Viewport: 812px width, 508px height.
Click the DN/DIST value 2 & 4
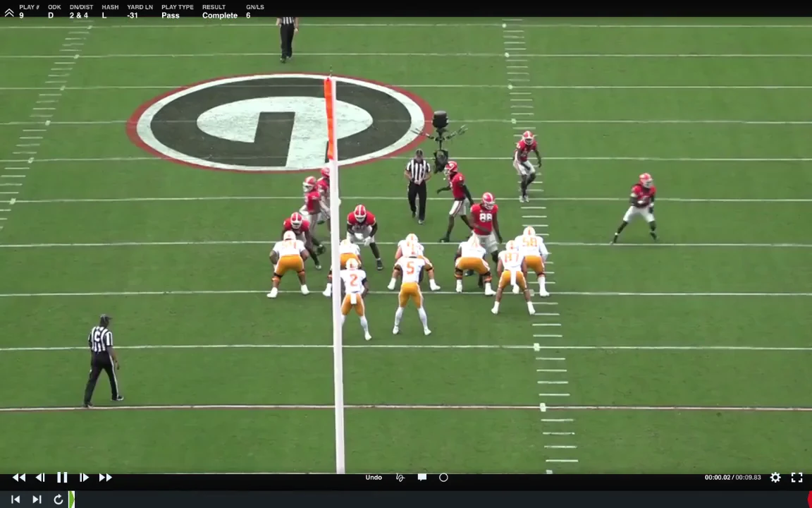click(x=79, y=16)
